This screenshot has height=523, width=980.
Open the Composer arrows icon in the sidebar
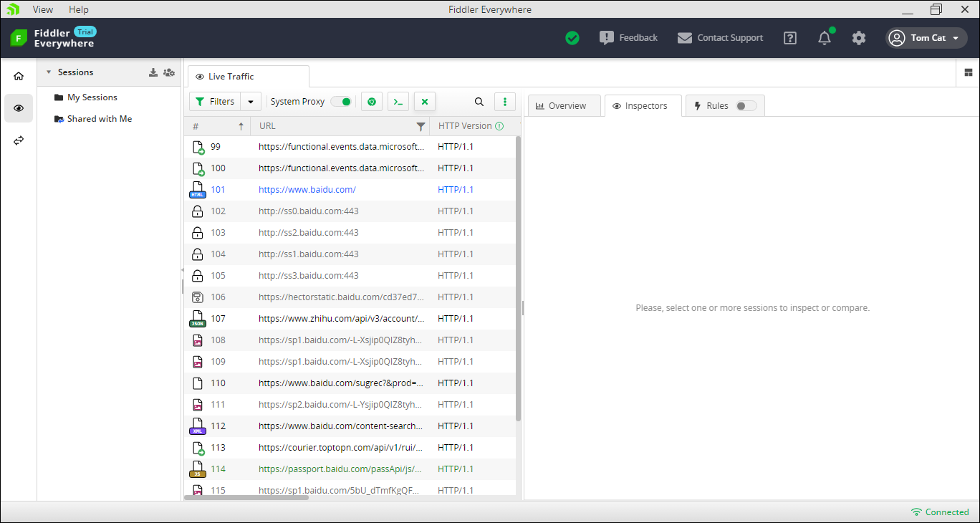19,140
